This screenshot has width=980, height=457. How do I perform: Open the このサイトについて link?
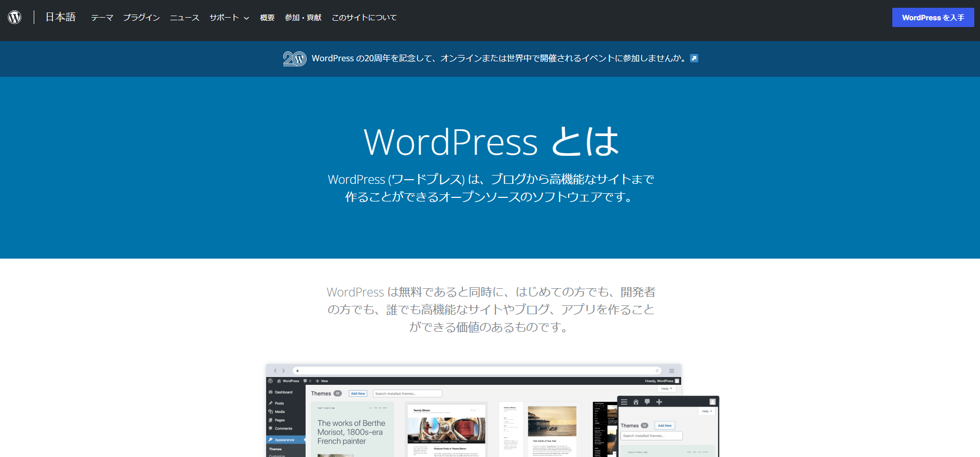364,18
